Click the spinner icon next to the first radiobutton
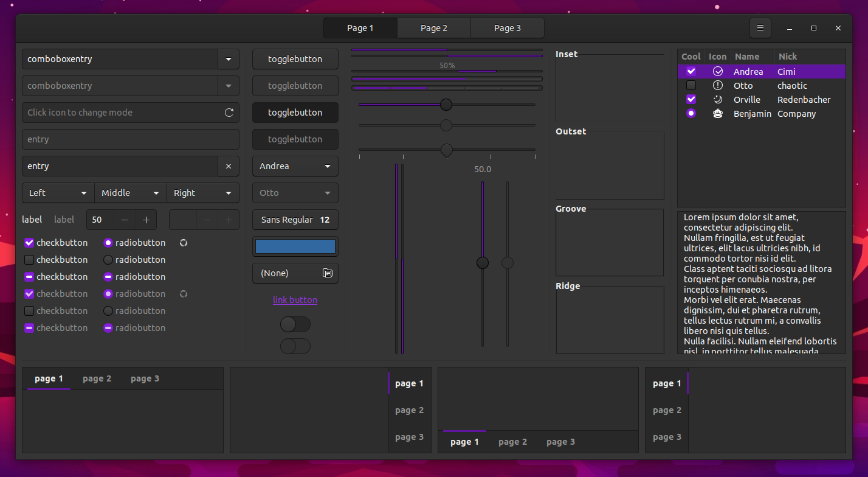868x477 pixels. [183, 243]
